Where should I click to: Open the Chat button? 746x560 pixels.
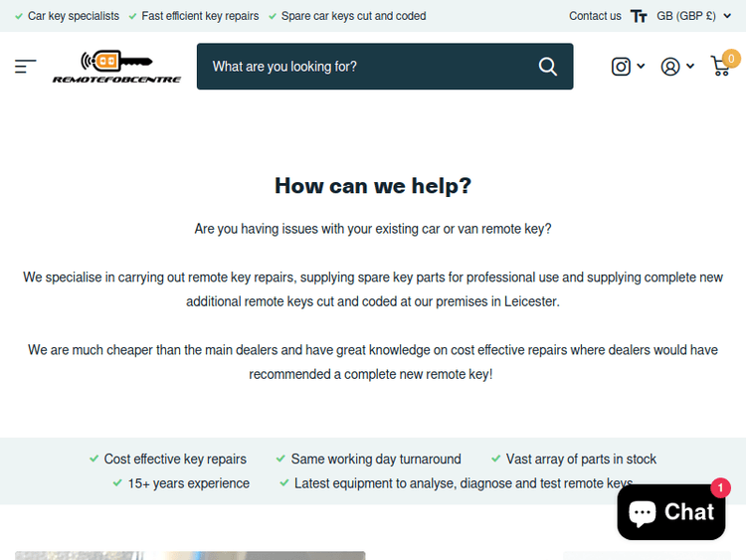688,512
